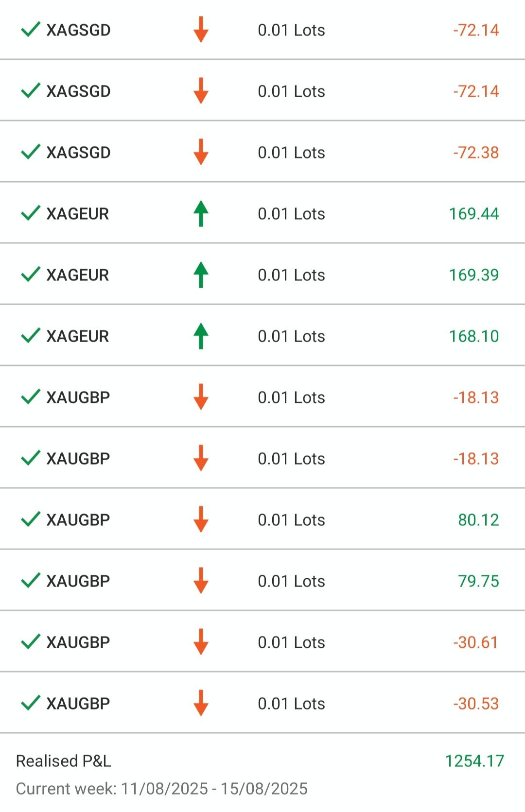
Task: Click the up arrow on the 168.10 XAGEUR trade
Action: tap(201, 336)
